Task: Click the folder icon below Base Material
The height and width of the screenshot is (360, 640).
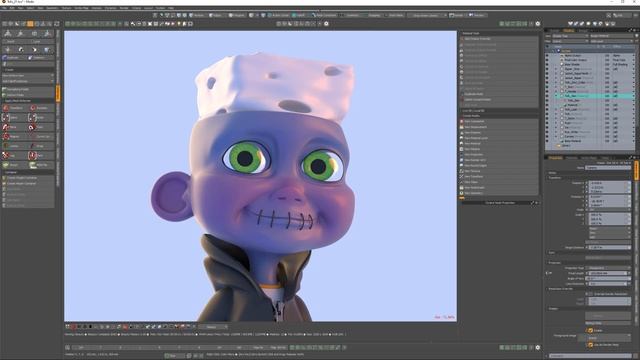Action: (558, 145)
